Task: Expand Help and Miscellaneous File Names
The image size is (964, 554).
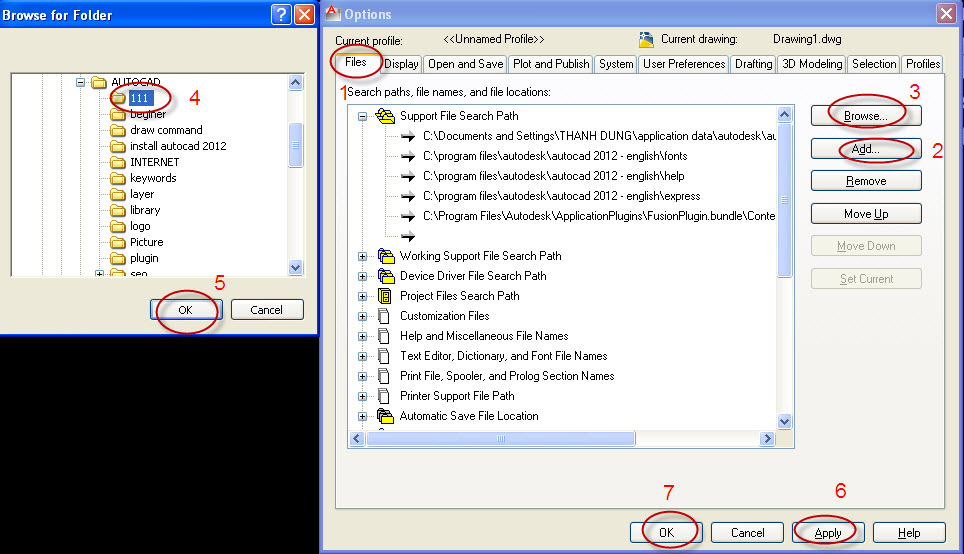Action: 363,336
